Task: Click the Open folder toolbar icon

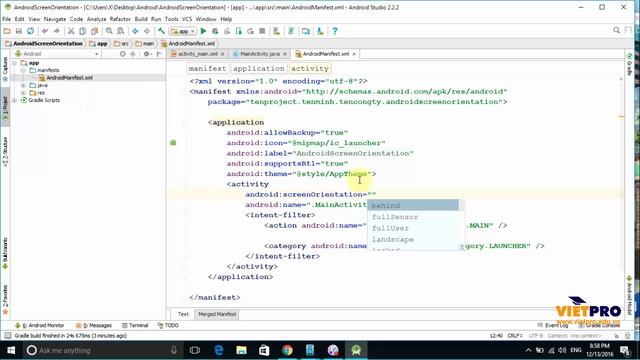Action: coord(7,31)
